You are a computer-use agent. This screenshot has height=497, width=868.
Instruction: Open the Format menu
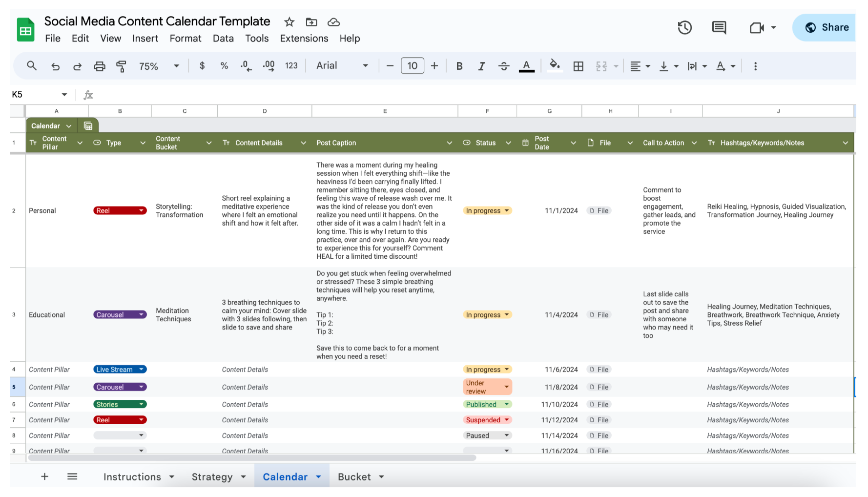click(186, 38)
